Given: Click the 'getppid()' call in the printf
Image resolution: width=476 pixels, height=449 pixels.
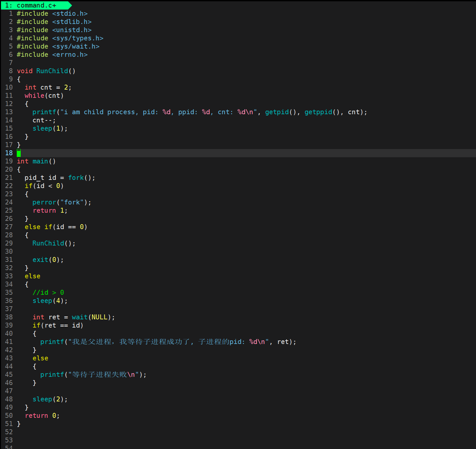Looking at the screenshot, I should (322, 112).
